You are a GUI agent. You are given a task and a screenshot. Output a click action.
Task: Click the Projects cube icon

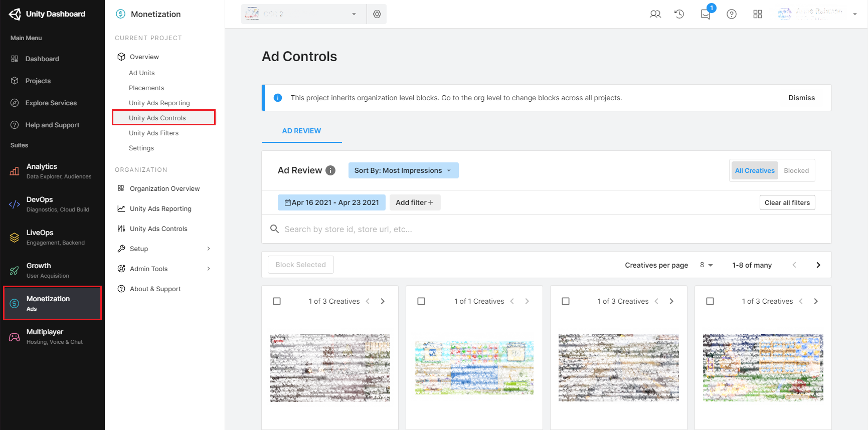click(15, 81)
